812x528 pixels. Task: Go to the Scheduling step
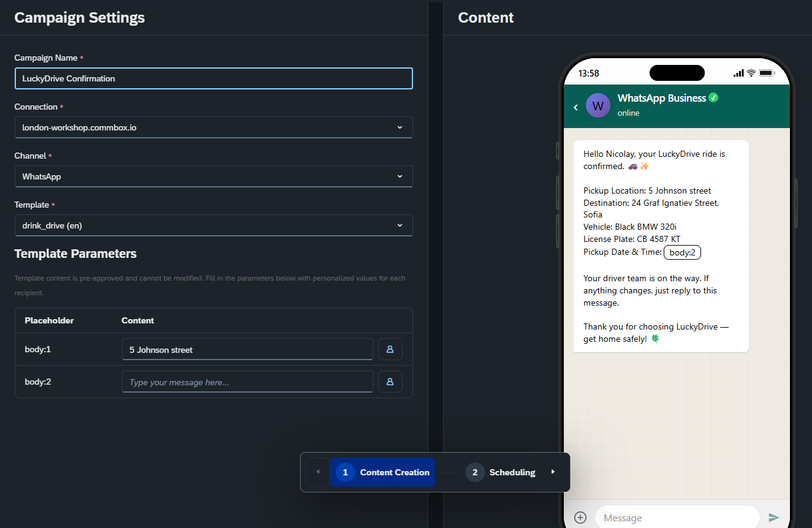point(501,472)
